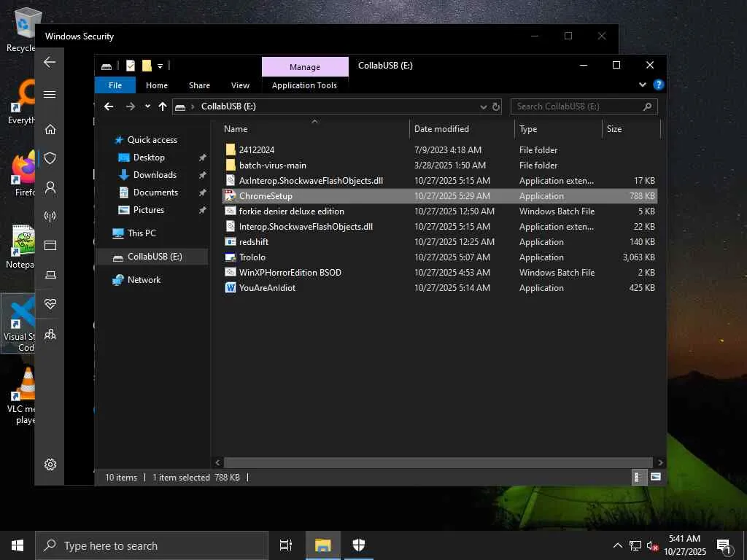Open Pictures in navigation pane

point(149,210)
